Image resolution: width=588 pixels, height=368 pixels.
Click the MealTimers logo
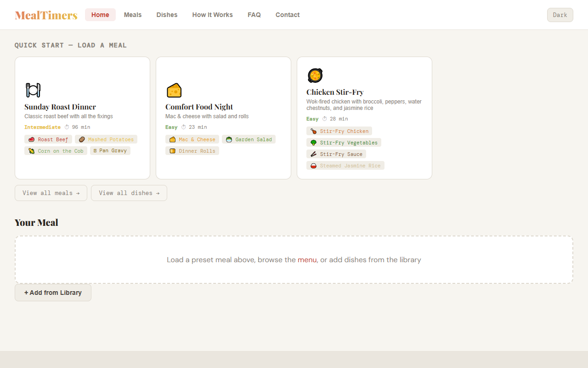click(x=45, y=15)
